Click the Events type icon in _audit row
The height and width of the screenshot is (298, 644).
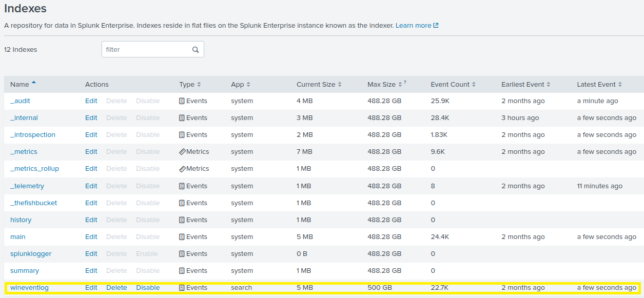[182, 101]
